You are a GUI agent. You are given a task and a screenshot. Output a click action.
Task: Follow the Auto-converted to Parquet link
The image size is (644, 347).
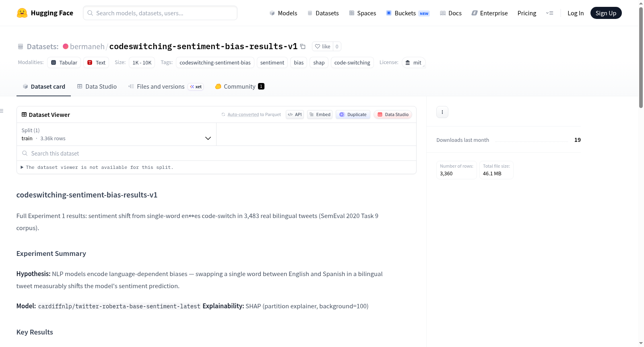click(x=254, y=114)
